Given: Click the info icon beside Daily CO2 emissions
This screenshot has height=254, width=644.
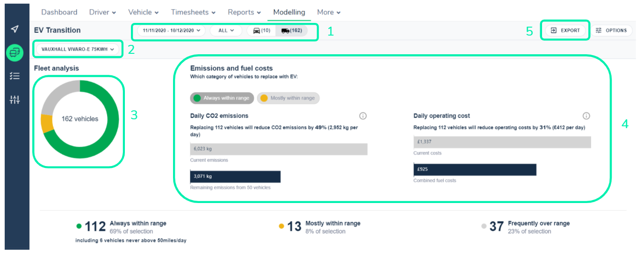Looking at the screenshot, I should tap(362, 116).
